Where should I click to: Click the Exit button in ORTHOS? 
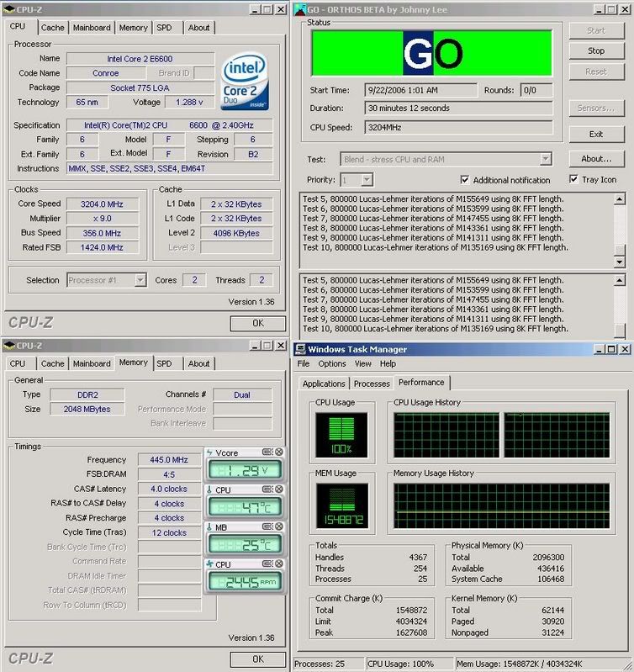click(x=596, y=134)
